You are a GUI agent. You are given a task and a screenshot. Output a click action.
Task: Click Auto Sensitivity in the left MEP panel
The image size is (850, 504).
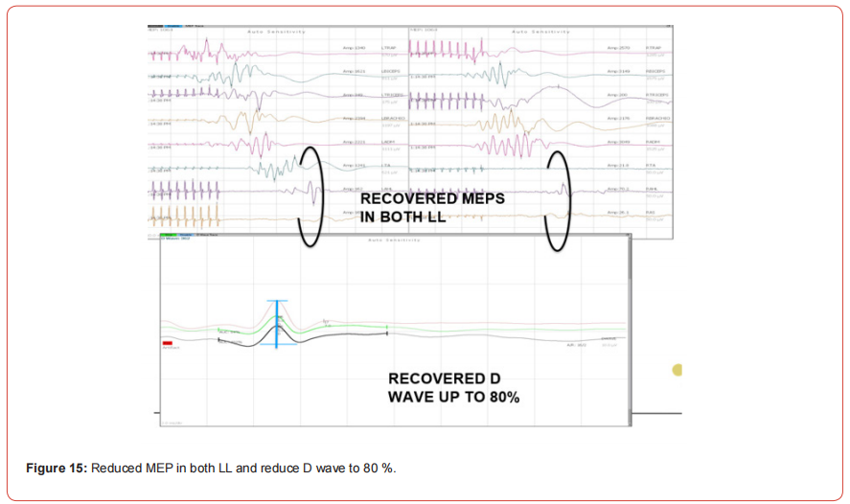click(x=277, y=32)
